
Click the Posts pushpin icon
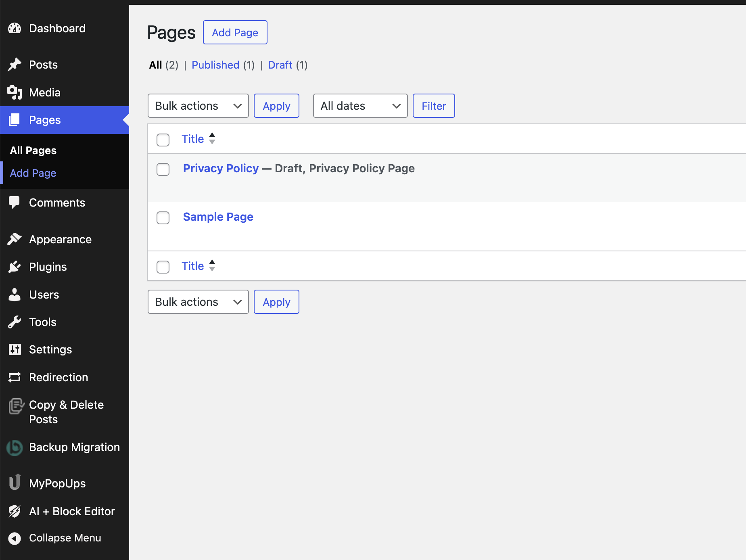pyautogui.click(x=15, y=65)
